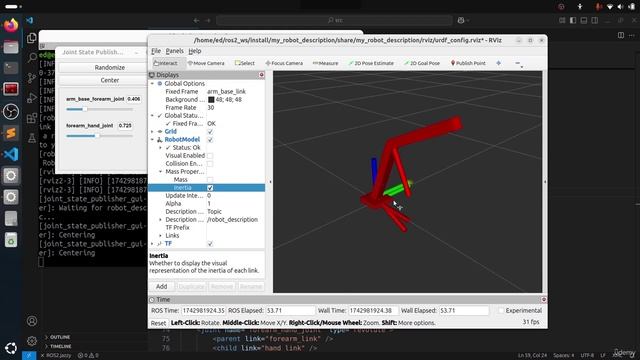Expand the Grid display node
The width and height of the screenshot is (640, 360).
pos(153,131)
